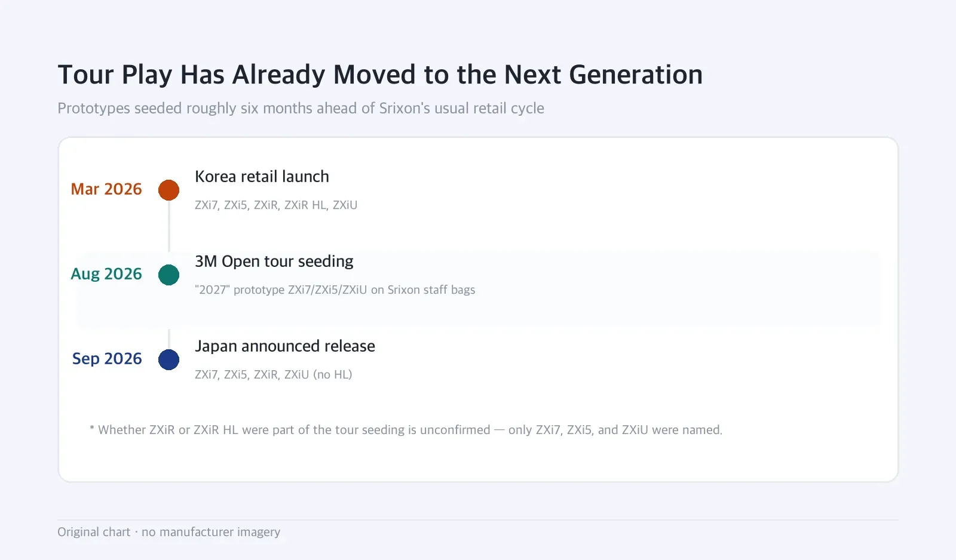Screen dimensions: 956x560
Task: Click the main title Tour Play Has Already Moved
Action: tap(380, 75)
